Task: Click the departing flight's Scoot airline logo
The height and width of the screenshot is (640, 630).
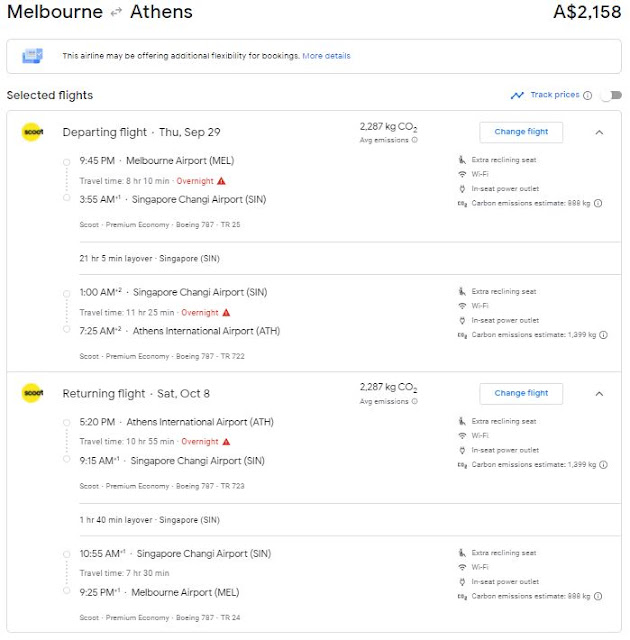Action: 31,132
